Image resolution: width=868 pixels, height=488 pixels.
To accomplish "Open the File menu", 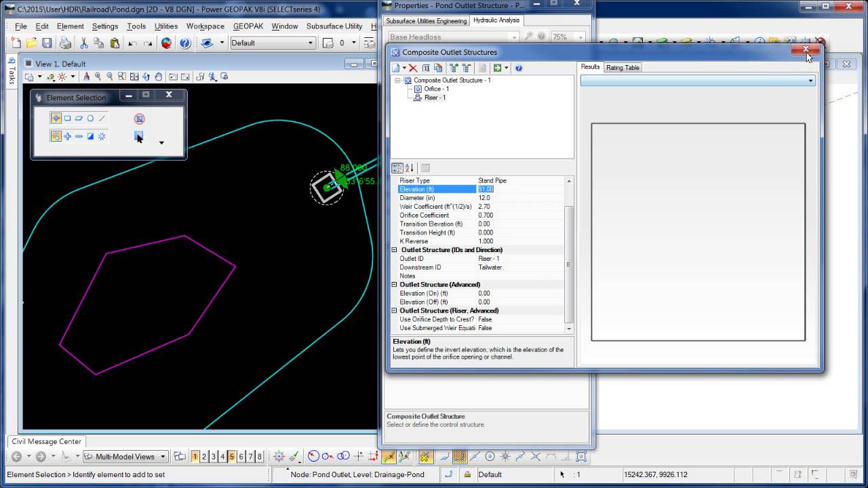I will [20, 26].
